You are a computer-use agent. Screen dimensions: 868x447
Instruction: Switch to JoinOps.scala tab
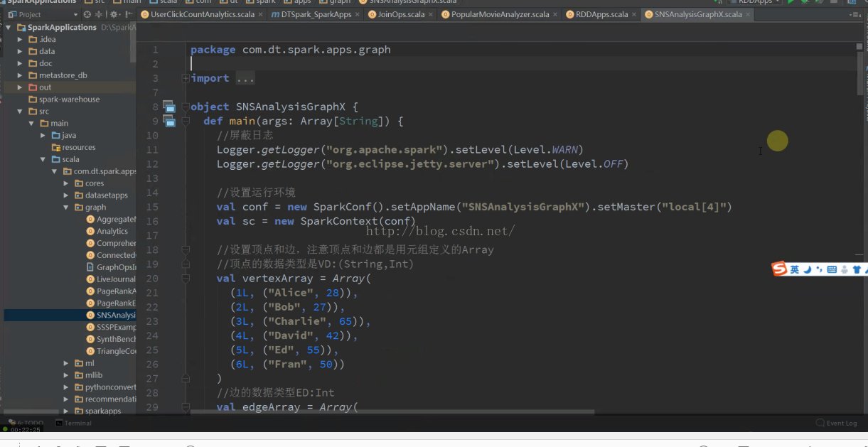(402, 14)
